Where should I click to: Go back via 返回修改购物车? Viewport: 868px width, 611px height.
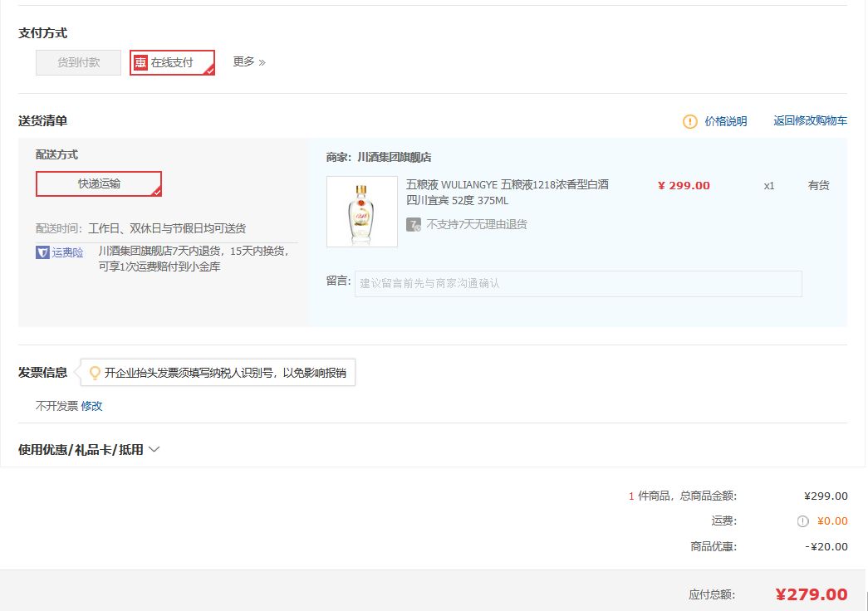(x=810, y=120)
